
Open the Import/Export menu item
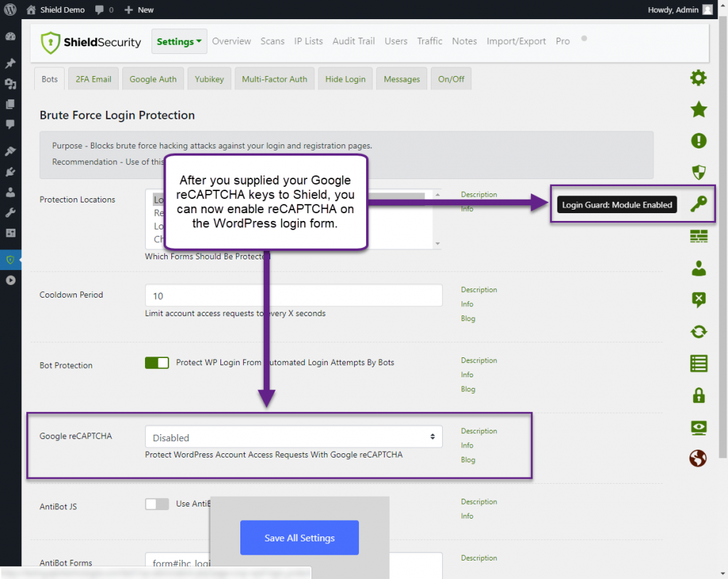click(516, 41)
